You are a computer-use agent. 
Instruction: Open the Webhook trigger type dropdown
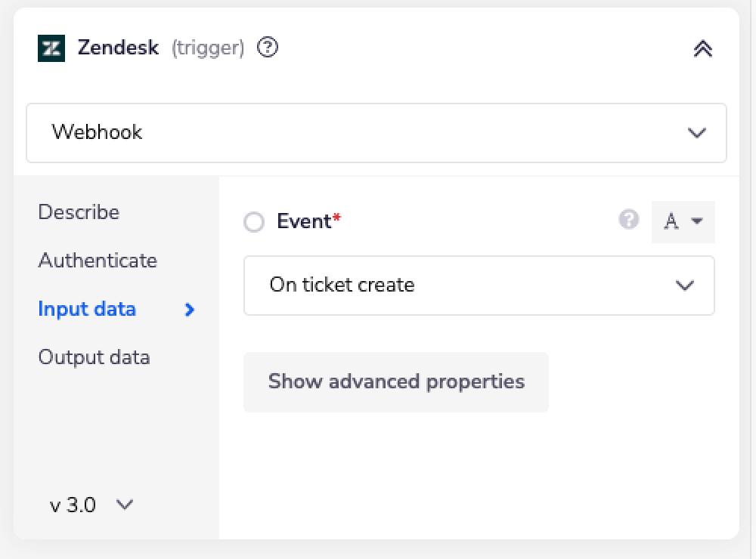376,132
